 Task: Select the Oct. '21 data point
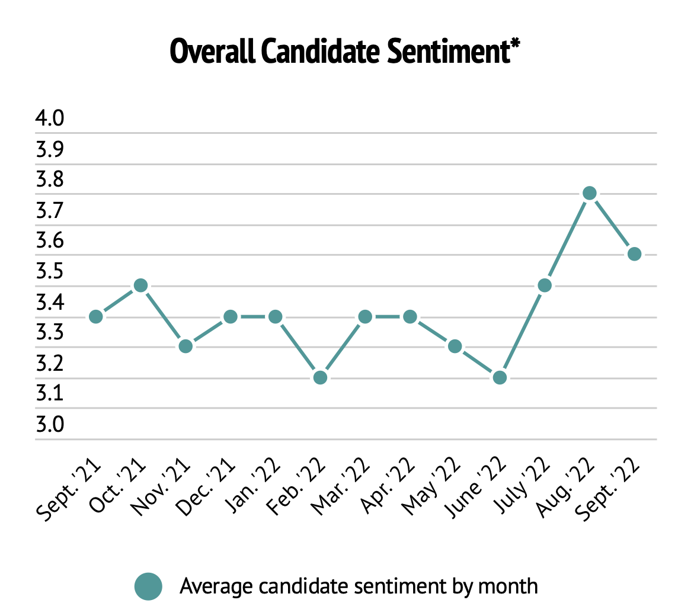tap(140, 285)
